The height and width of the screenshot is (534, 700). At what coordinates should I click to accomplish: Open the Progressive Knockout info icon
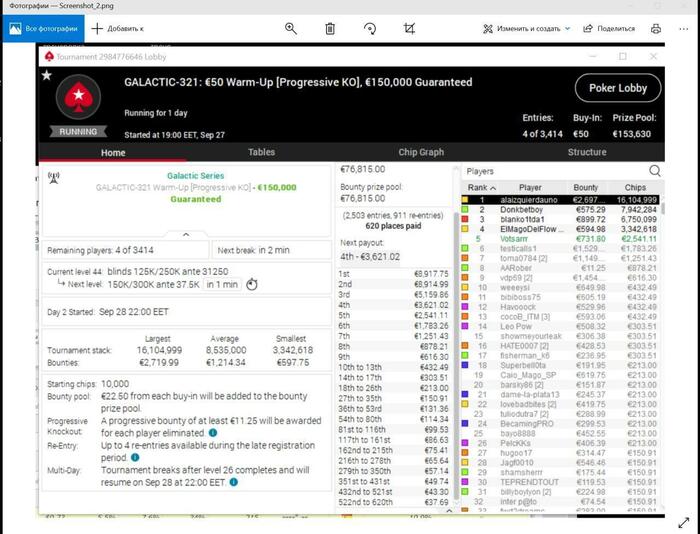point(213,433)
